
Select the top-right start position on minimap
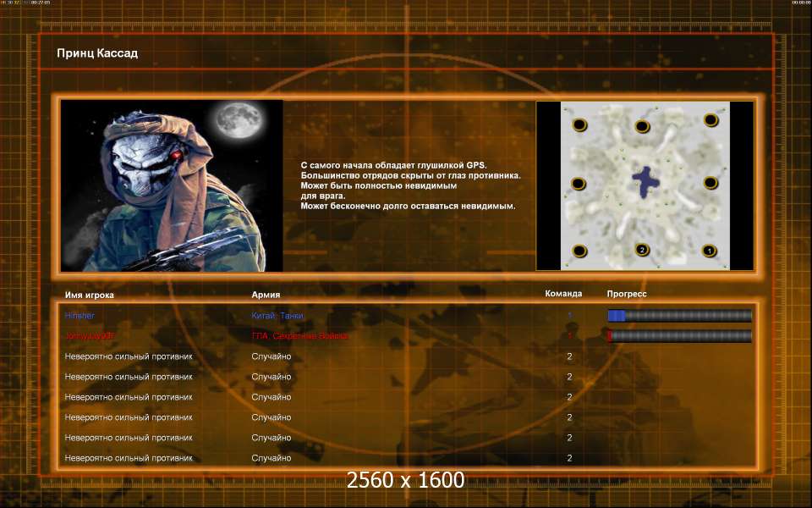(x=710, y=120)
